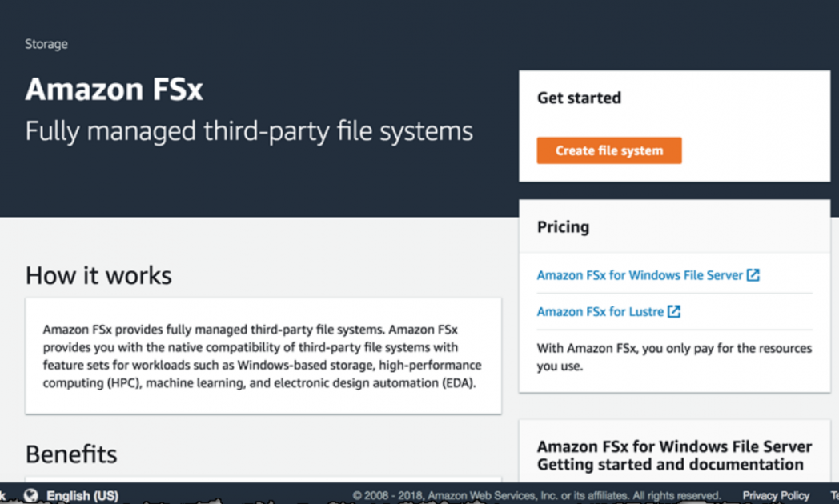Click the Pricing panel heading

tap(563, 226)
